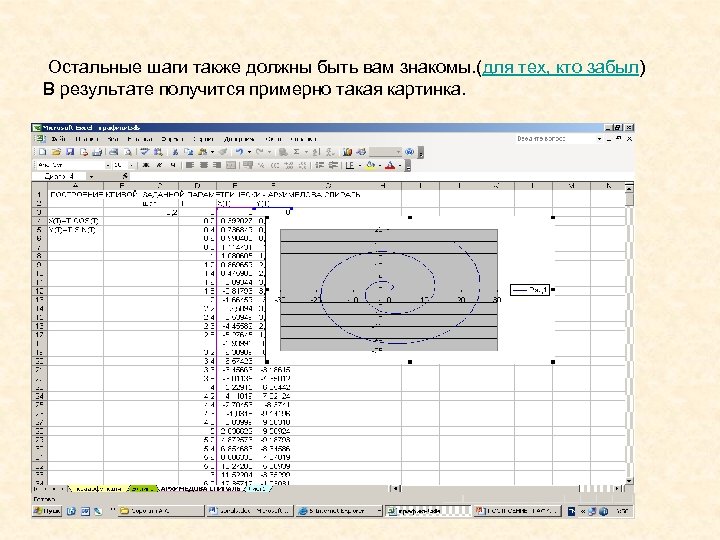The height and width of the screenshot is (540, 720).
Task: Run the Spelling check icon
Action: 145,152
